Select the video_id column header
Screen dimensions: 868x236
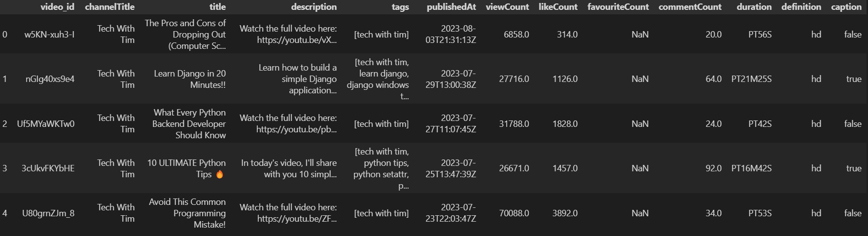click(57, 7)
